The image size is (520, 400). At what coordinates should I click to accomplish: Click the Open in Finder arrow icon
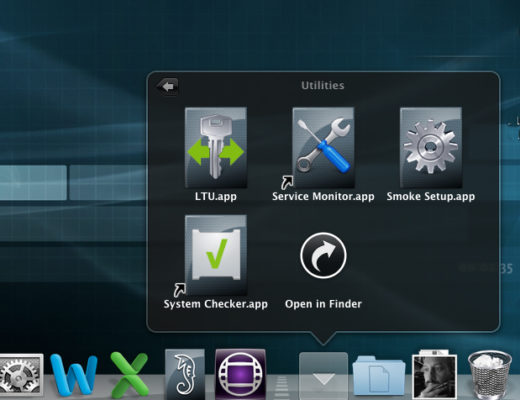click(x=323, y=255)
